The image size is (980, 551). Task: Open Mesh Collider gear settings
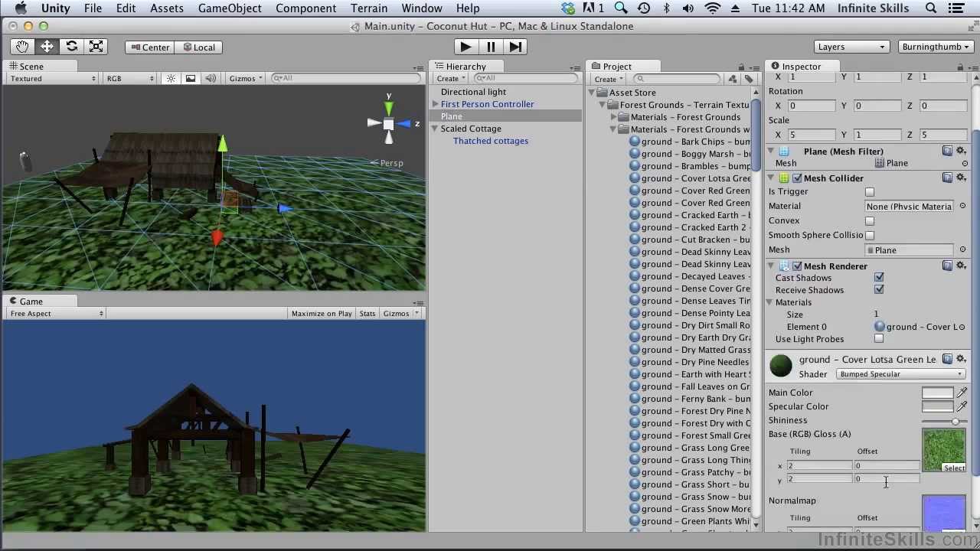click(961, 178)
